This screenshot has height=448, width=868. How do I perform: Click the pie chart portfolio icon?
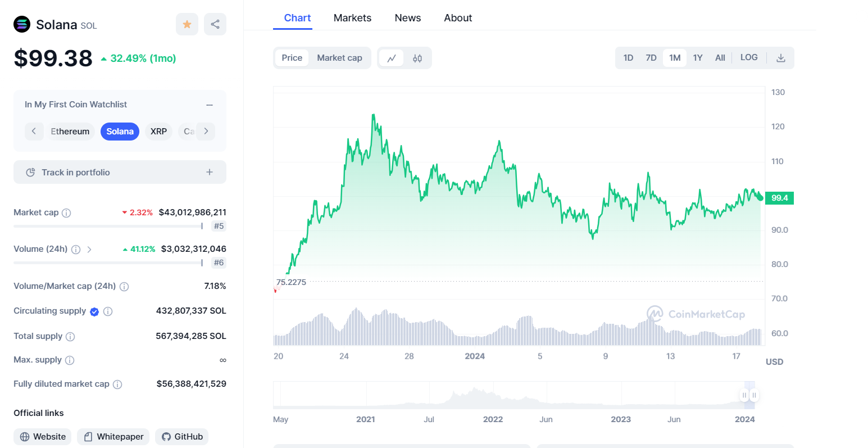click(31, 173)
